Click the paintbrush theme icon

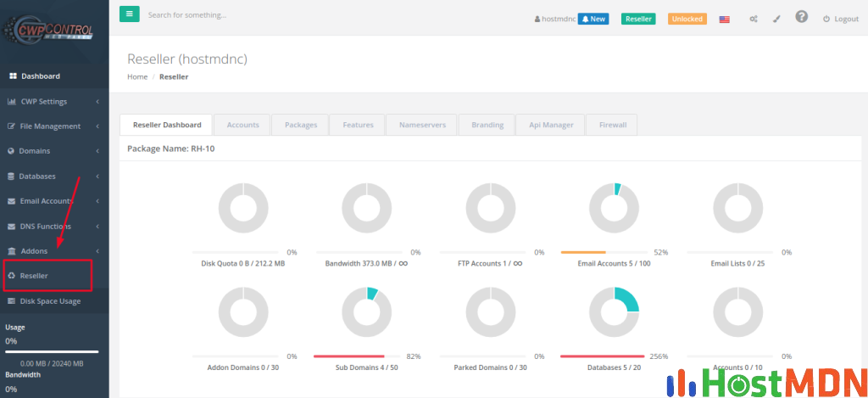click(776, 19)
